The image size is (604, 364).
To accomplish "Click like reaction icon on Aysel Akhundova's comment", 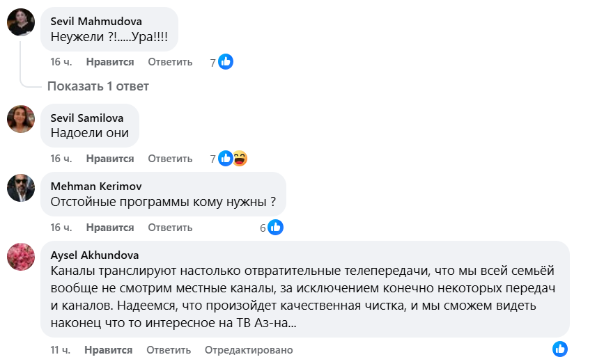I will 560,349.
